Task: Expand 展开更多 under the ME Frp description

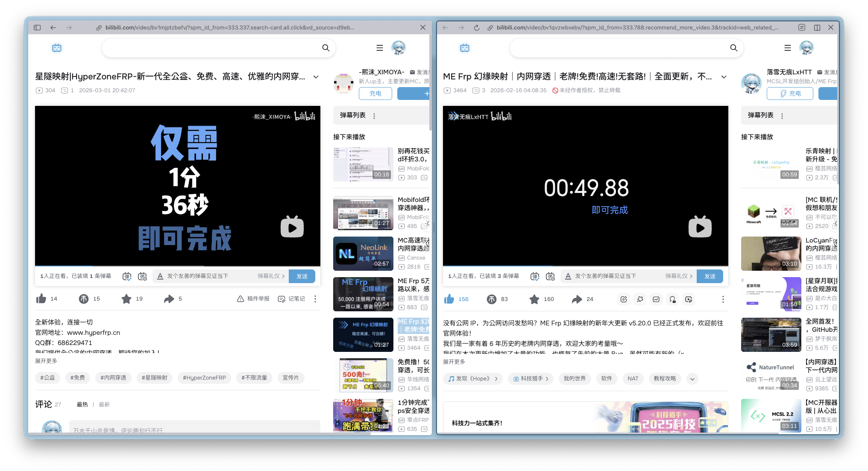Action: pyautogui.click(x=454, y=362)
